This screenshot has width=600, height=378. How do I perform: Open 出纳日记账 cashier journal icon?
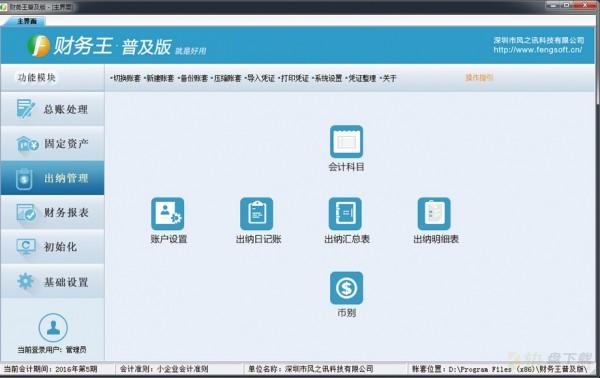256,213
